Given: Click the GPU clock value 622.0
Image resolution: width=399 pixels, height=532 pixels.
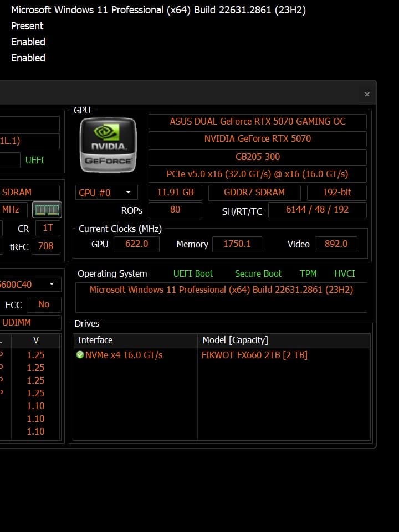Looking at the screenshot, I should [x=136, y=244].
